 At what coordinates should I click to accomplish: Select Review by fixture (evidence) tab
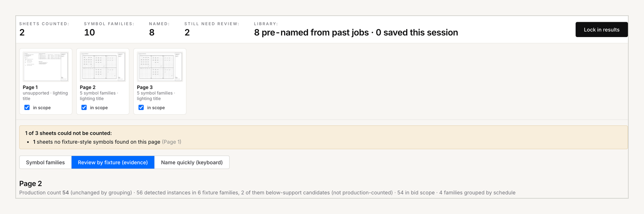[113, 162]
